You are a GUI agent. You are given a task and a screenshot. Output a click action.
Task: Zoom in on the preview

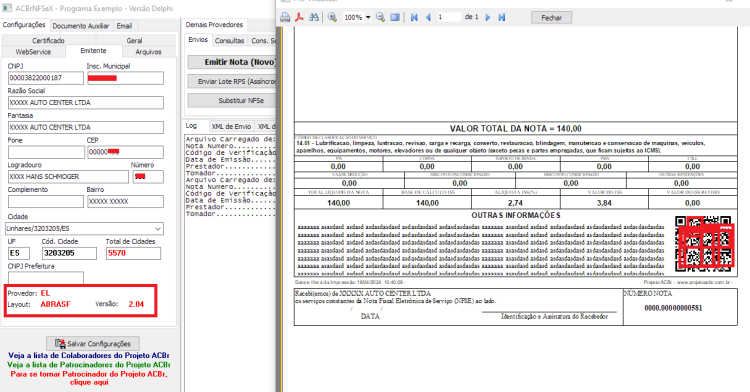click(332, 18)
